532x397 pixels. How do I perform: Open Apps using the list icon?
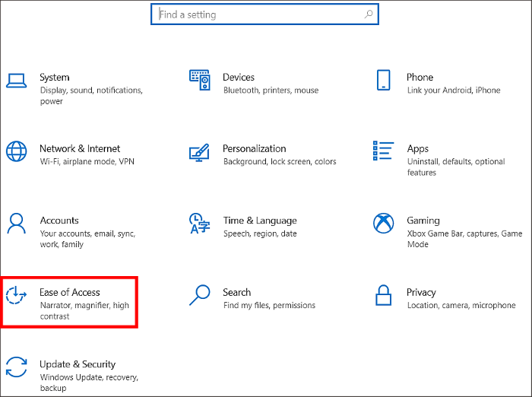click(x=383, y=151)
